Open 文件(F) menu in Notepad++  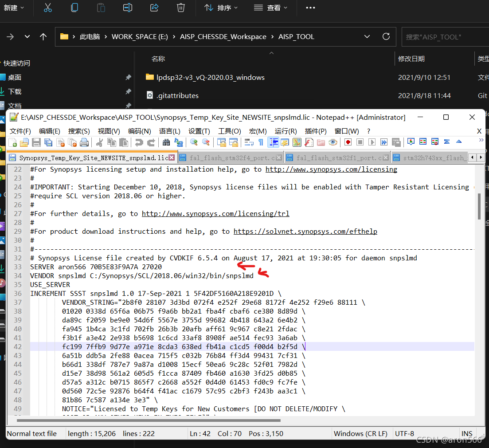pos(20,131)
